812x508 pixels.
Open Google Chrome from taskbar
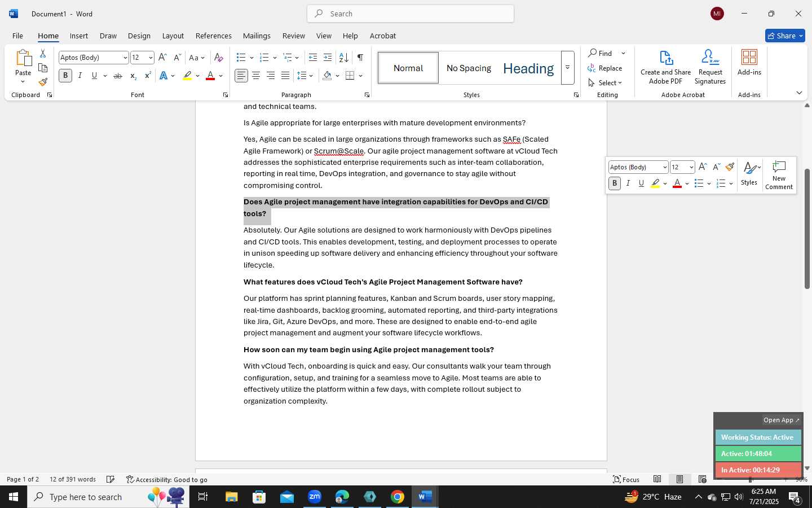point(398,497)
